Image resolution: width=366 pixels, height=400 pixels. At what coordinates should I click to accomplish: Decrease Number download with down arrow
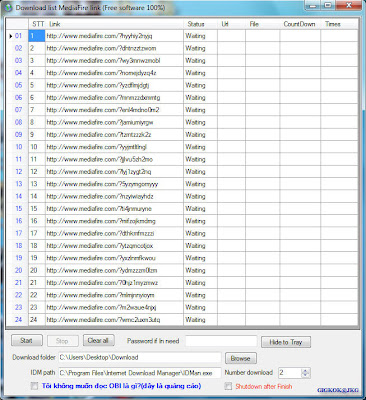click(305, 375)
